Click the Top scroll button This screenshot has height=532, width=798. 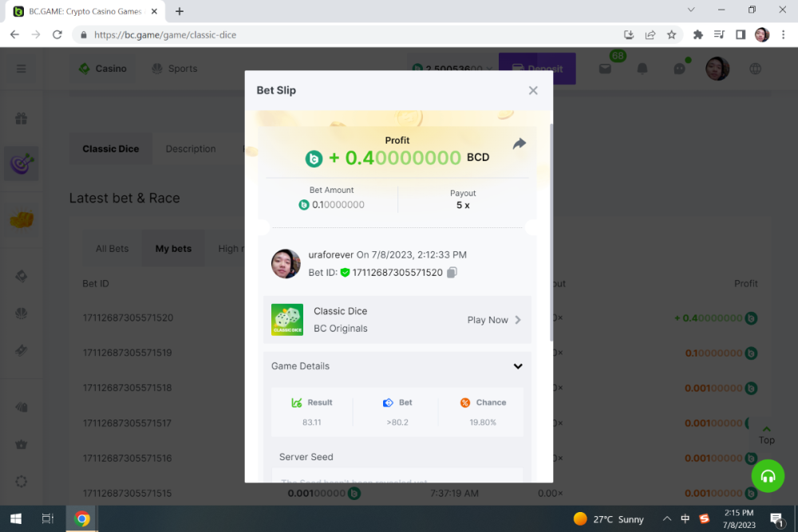(766, 432)
